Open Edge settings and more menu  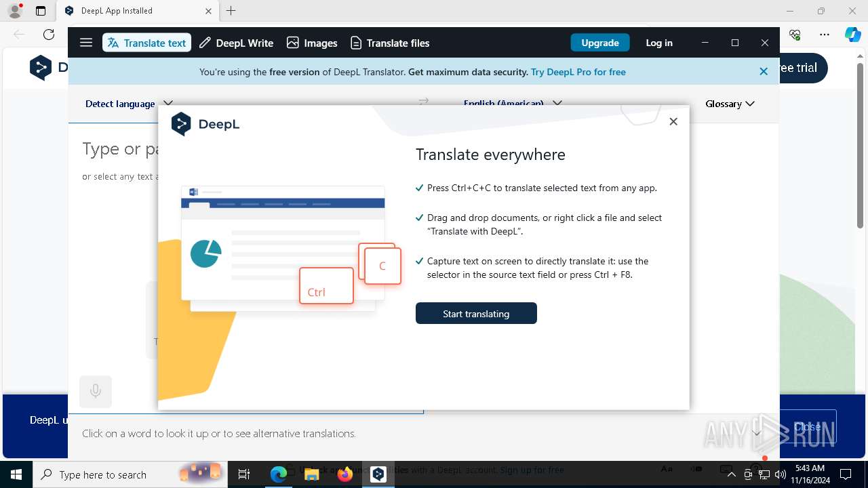click(825, 35)
